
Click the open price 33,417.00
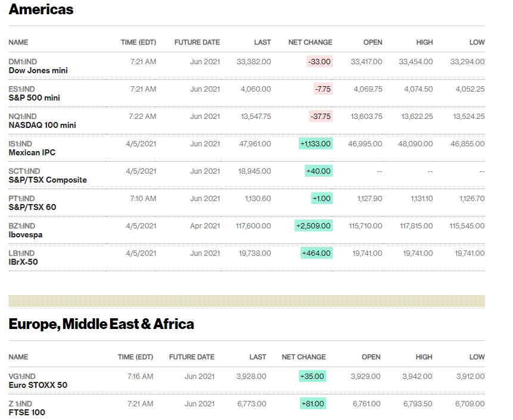click(367, 62)
